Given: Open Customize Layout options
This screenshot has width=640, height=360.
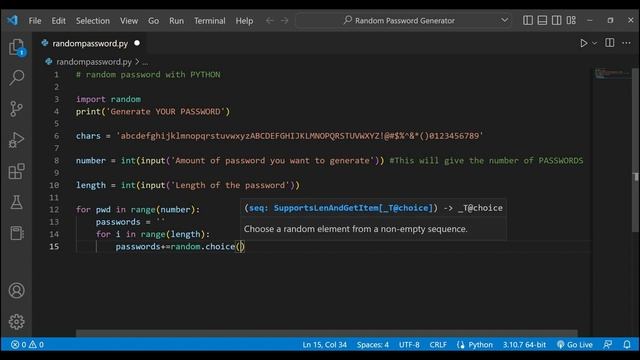Looking at the screenshot, I should (571, 20).
